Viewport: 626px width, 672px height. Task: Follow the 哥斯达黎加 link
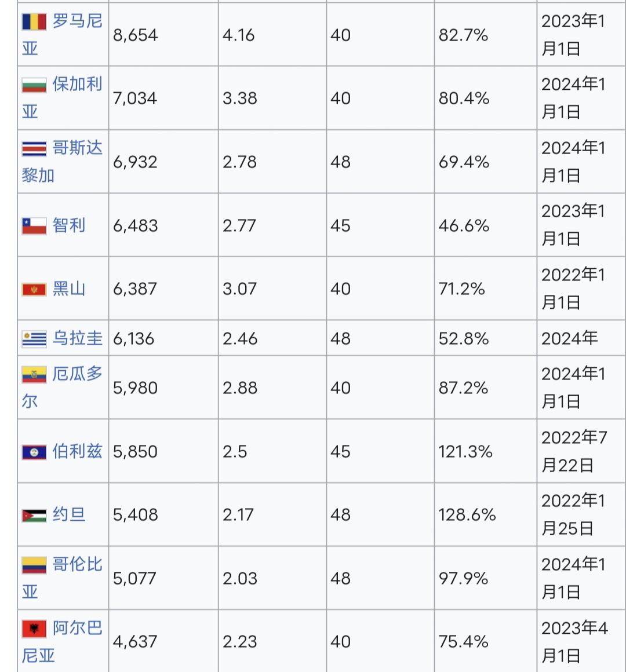[x=62, y=162]
